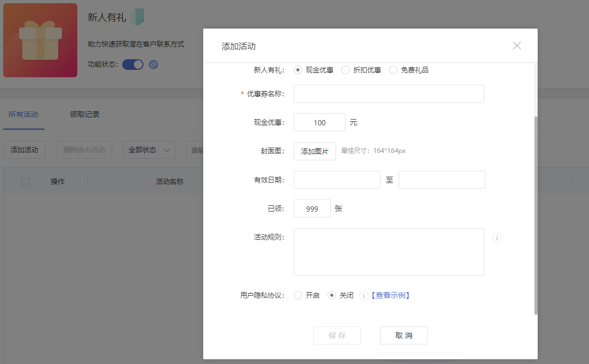Open the 全部状态 status dropdown
The image size is (589, 364).
[x=149, y=150]
